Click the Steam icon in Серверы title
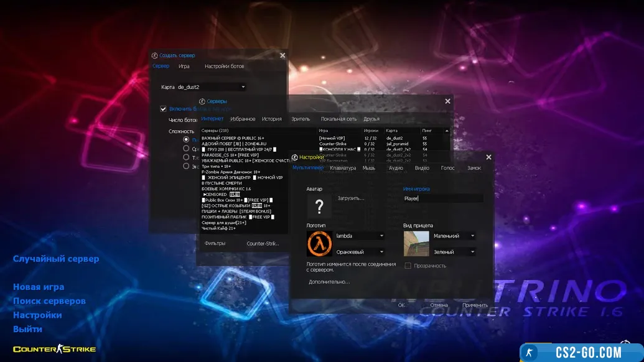 tap(202, 101)
